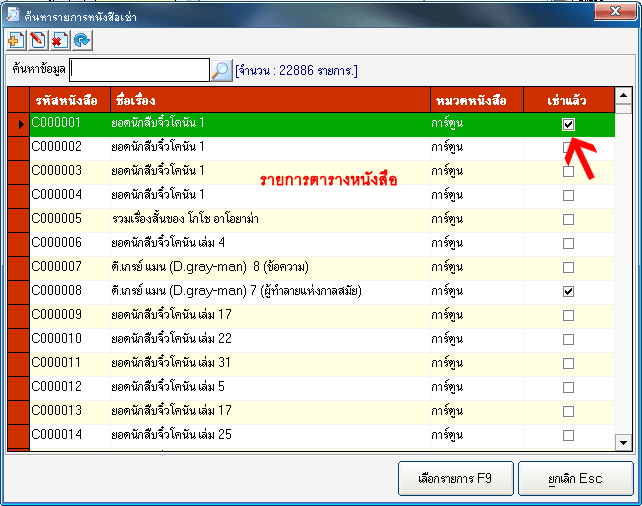The image size is (642, 506).
Task: Select book code C000009 cell
Action: 70,316
